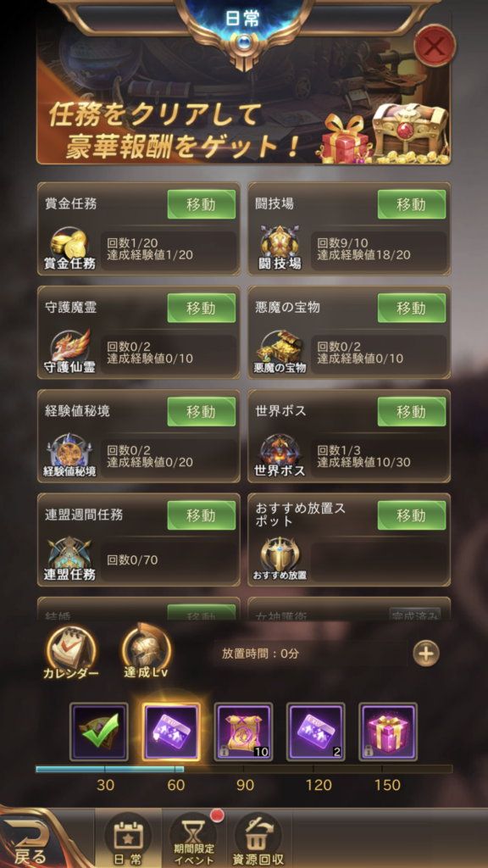
Task: Tap the 悪魔の宝物 treasure chest icon
Action: tap(280, 353)
